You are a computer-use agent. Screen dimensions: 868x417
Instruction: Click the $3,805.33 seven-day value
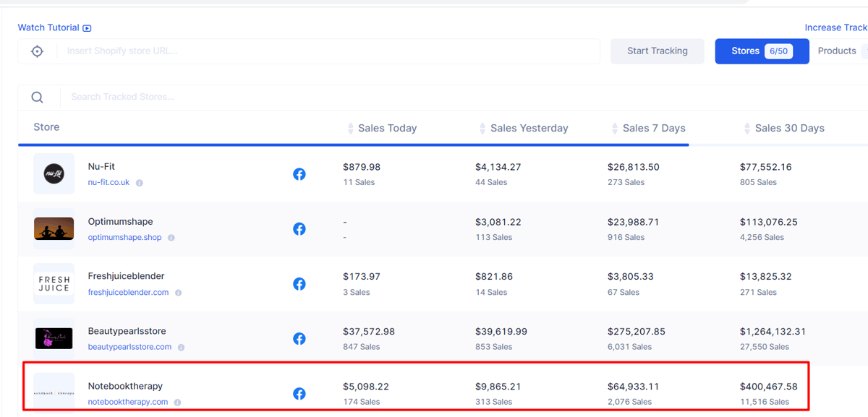(x=631, y=277)
